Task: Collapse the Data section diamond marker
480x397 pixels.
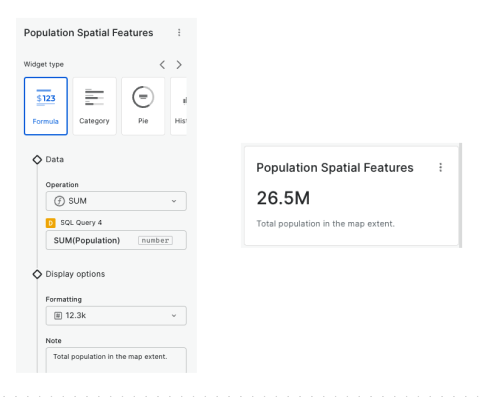Action: 37,160
